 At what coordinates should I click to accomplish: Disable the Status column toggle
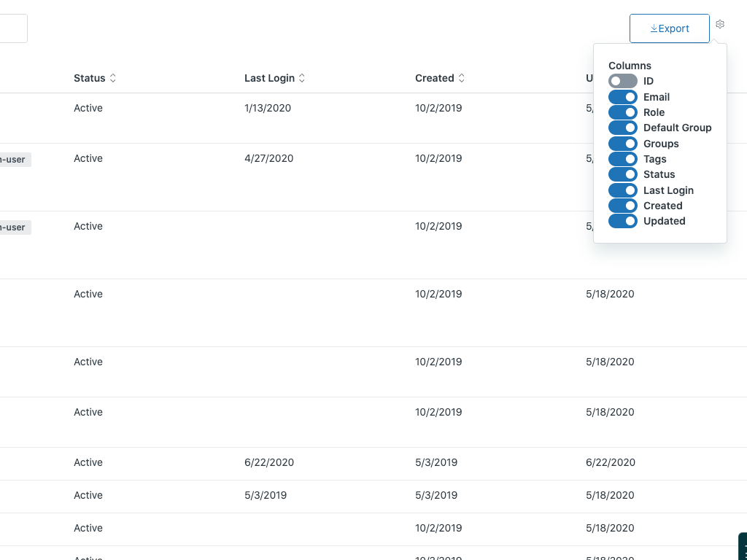[x=622, y=174]
